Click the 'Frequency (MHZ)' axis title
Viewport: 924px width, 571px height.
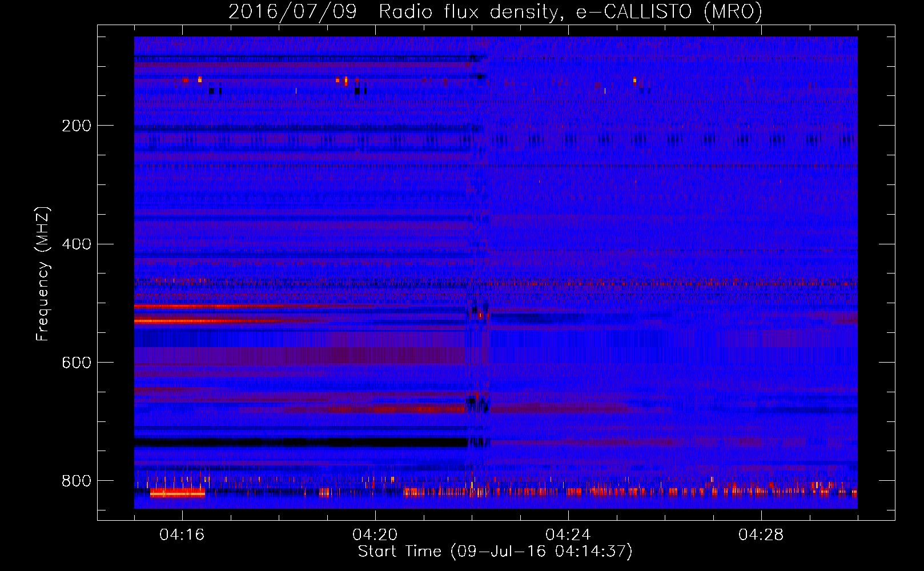pyautogui.click(x=43, y=274)
